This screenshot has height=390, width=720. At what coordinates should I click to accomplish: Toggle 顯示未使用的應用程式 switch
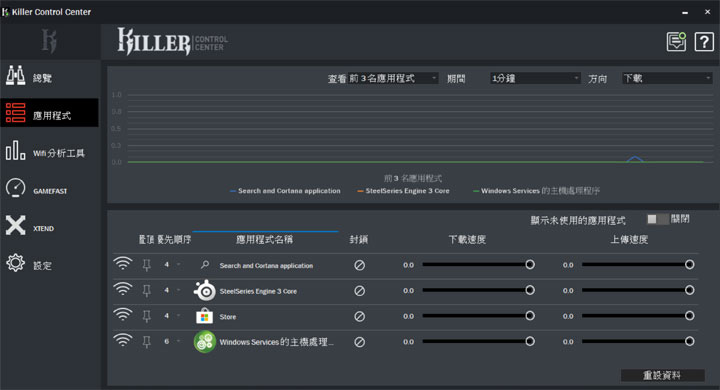coord(657,219)
